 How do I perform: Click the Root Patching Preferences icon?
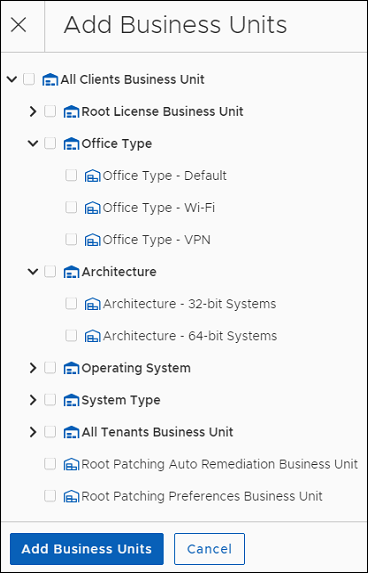pos(71,496)
